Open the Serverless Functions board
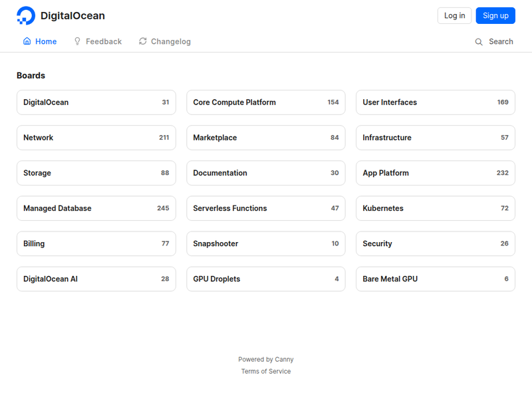Image resolution: width=532 pixels, height=399 pixels. 266,208
